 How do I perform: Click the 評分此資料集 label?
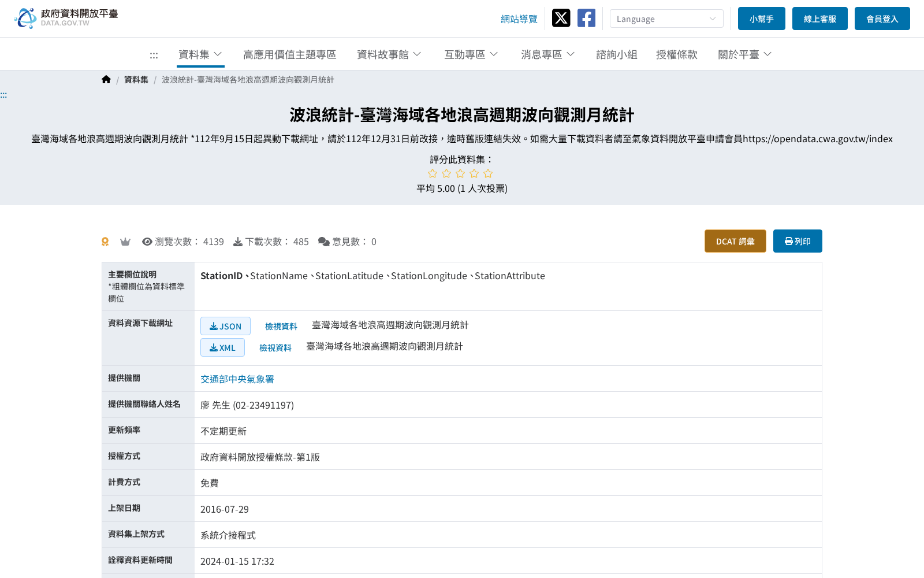click(462, 160)
